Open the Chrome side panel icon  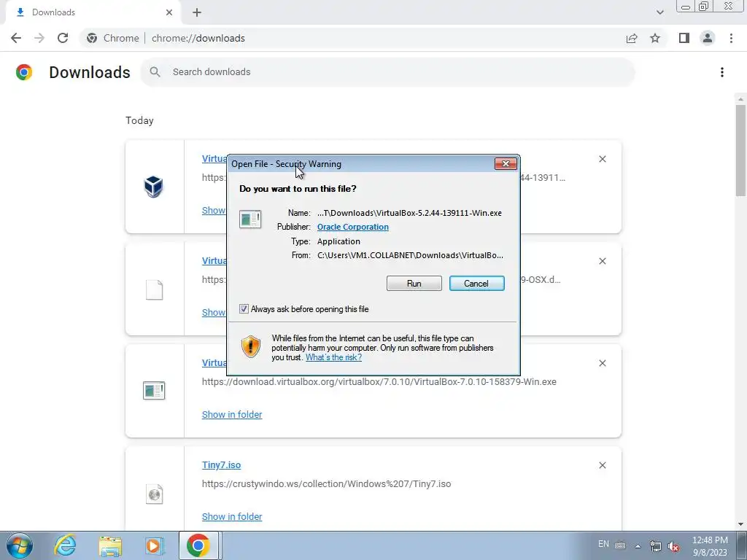click(x=684, y=38)
